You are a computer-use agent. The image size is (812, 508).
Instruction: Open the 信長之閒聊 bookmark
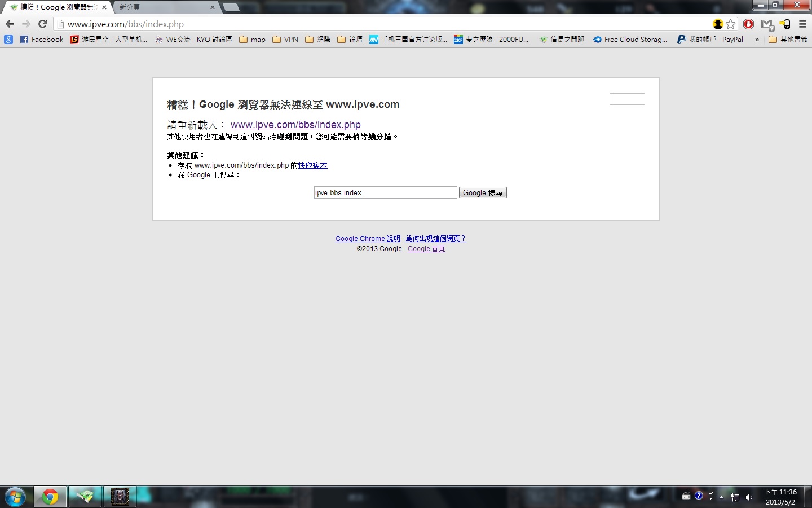(x=562, y=40)
